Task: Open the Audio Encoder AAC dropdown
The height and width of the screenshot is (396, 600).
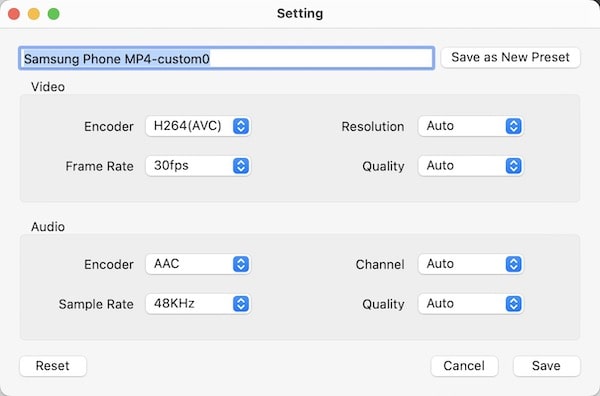Action: tap(198, 264)
